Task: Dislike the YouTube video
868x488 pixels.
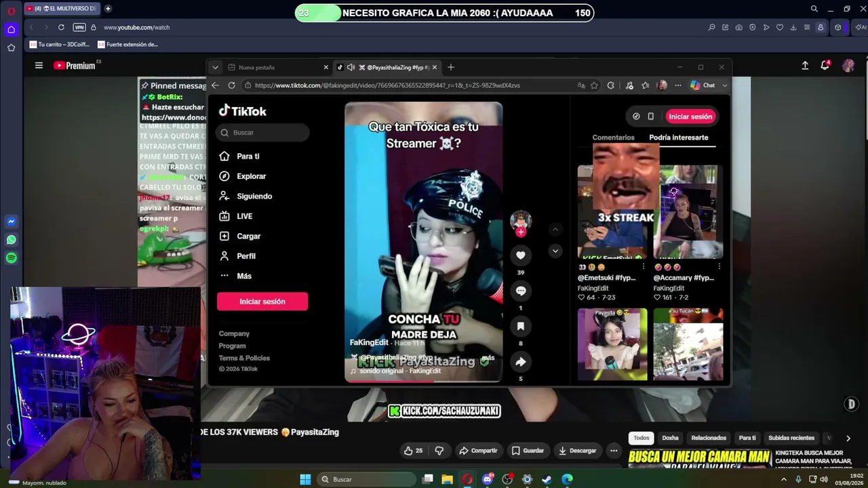Action: [x=439, y=451]
